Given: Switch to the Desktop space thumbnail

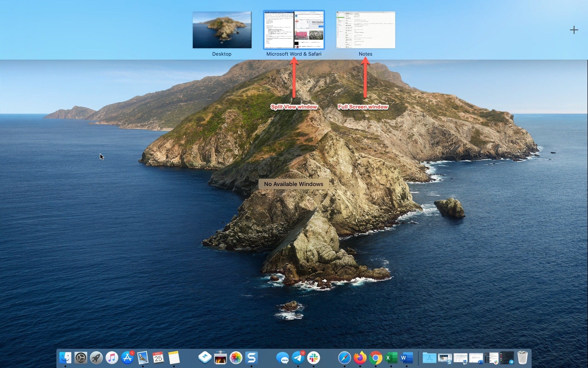Looking at the screenshot, I should [x=222, y=30].
